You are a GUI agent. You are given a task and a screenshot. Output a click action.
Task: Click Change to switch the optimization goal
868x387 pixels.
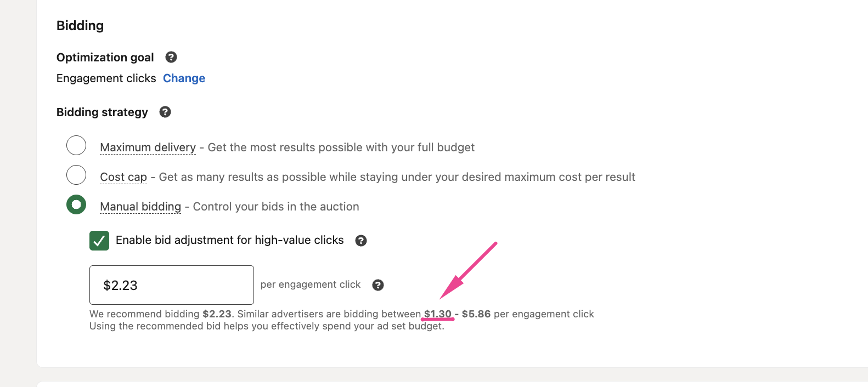(x=184, y=78)
